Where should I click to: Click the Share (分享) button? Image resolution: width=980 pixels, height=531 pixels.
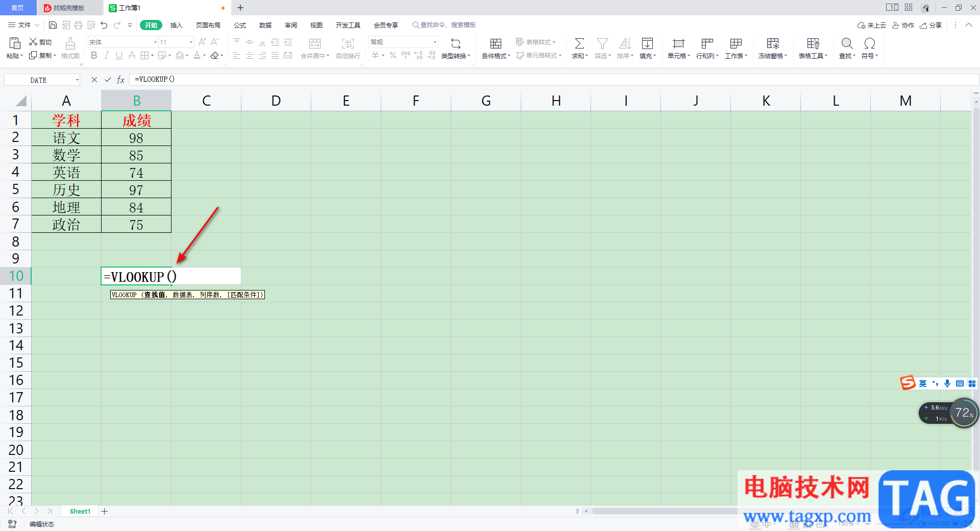tap(931, 25)
